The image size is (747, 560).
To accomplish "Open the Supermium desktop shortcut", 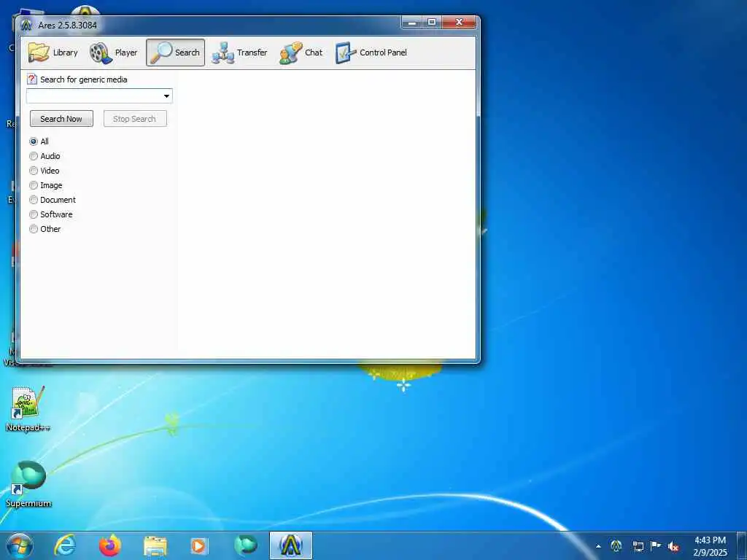I will pos(28,484).
